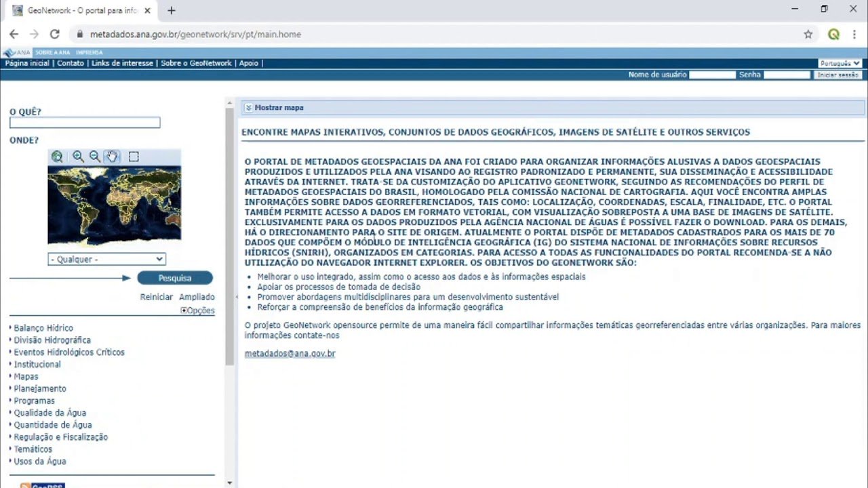Click the world map thumbnail
The height and width of the screenshot is (488, 868).
click(114, 205)
